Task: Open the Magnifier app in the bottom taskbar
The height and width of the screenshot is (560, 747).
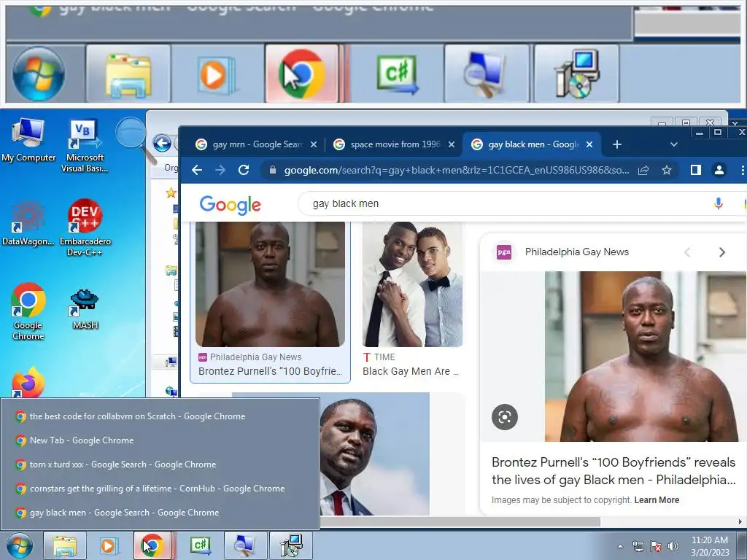Action: coord(245,545)
